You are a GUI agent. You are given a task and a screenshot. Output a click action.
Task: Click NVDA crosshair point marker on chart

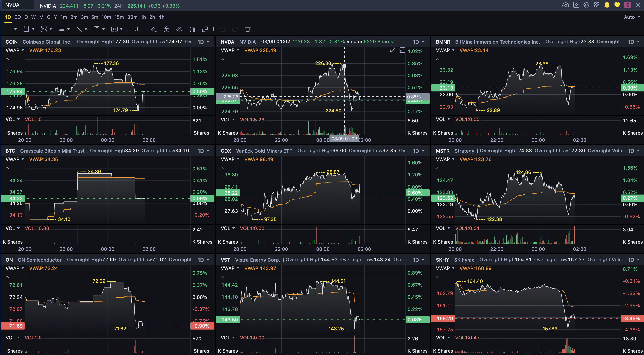coord(344,66)
